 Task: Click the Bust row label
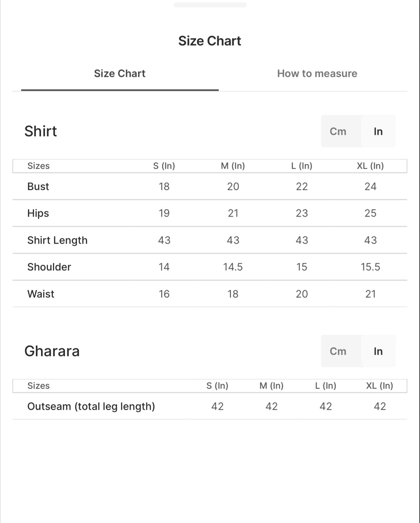pyautogui.click(x=38, y=186)
